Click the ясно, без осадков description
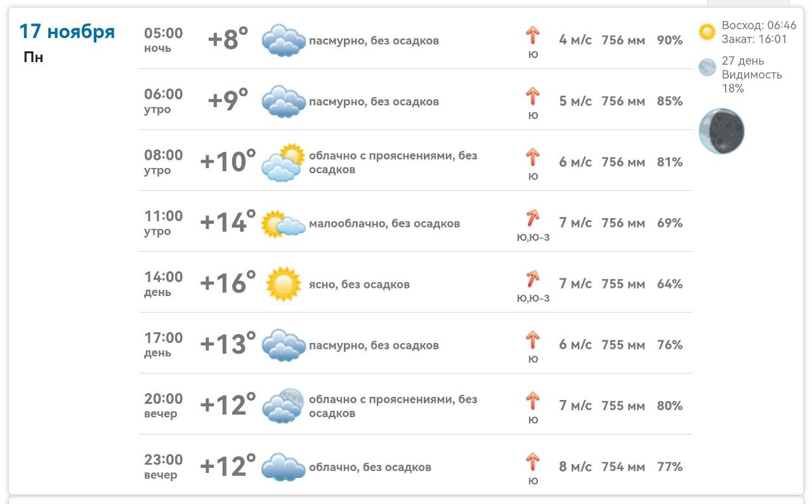 [359, 284]
